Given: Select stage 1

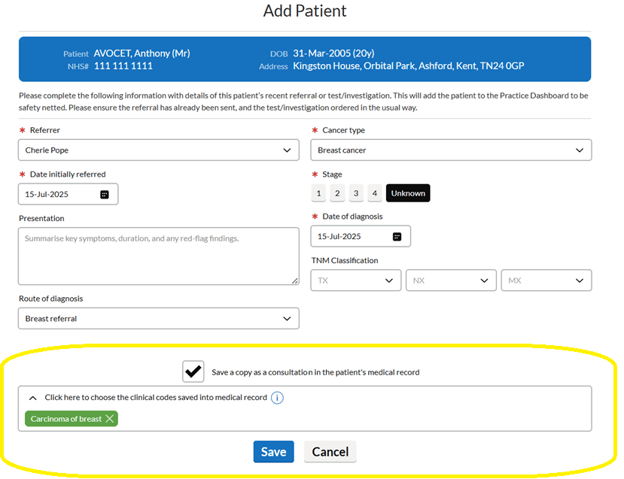Looking at the screenshot, I should [x=318, y=193].
